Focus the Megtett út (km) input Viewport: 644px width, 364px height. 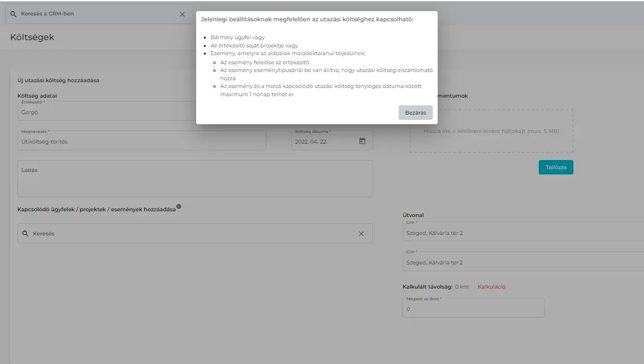tap(473, 309)
